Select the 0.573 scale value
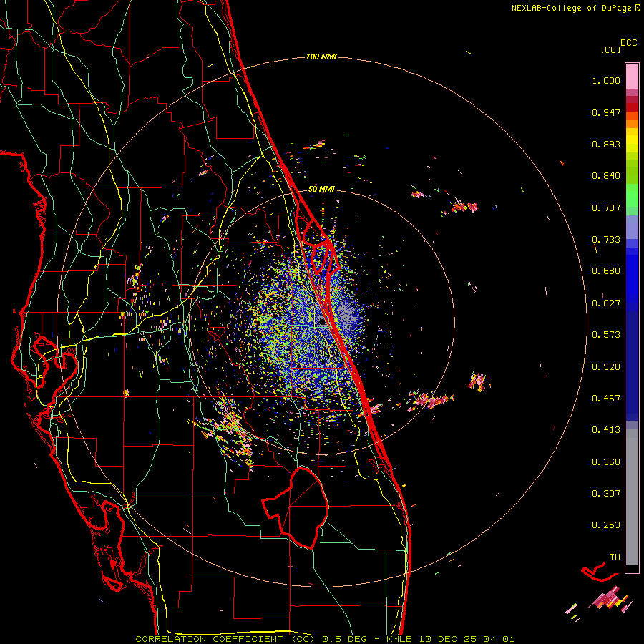The image size is (644, 644). [x=606, y=335]
